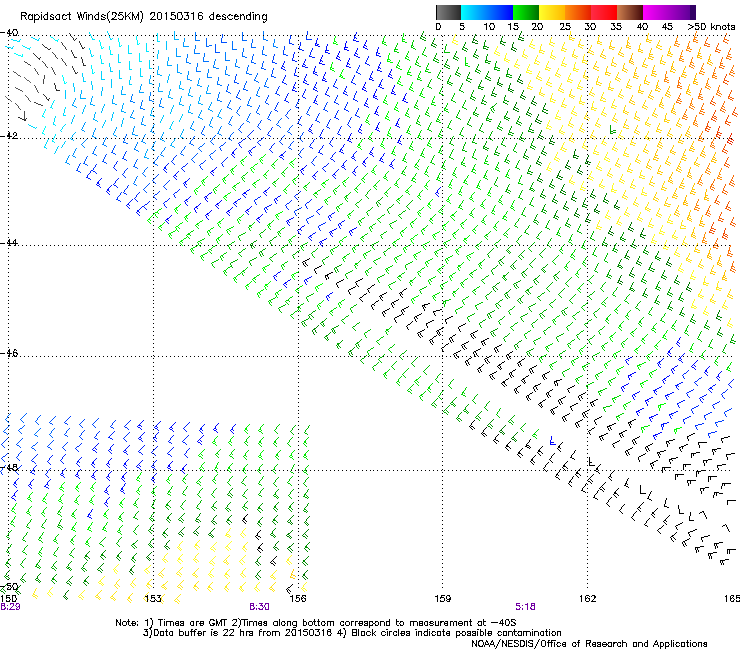740x650 pixels.
Task: Click the '>50 knots' legend label
Action: (711, 27)
